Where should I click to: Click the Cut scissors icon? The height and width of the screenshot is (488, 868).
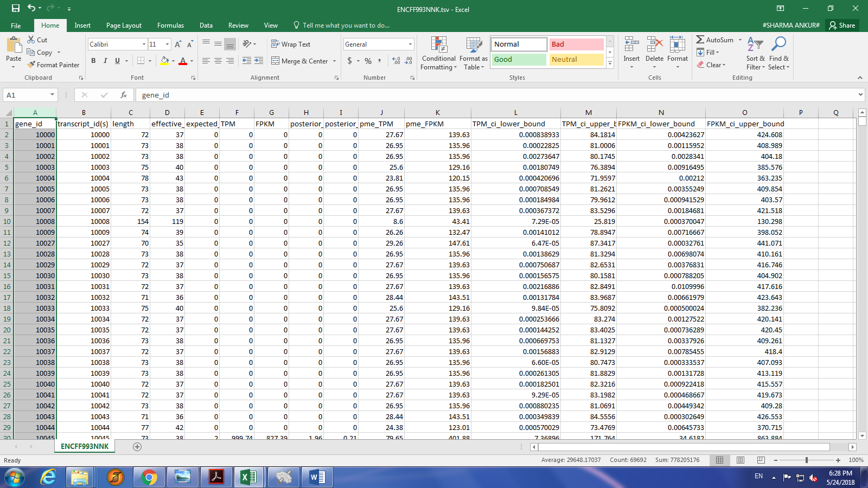click(x=31, y=40)
